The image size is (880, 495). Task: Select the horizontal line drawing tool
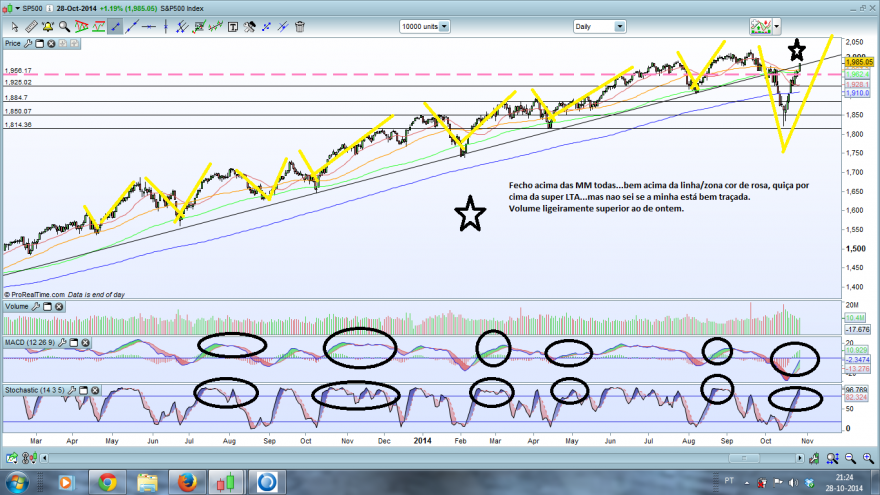click(149, 26)
